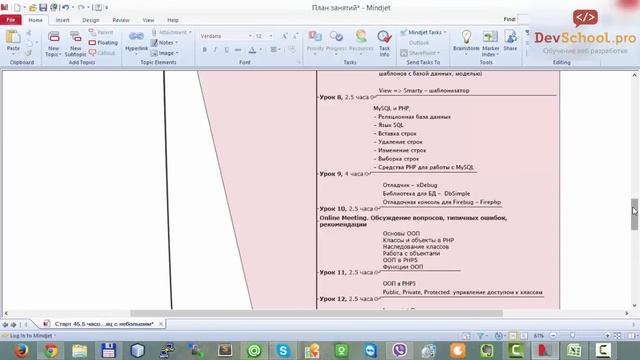640x360 pixels.
Task: Open Skype from the taskbar
Action: 283,350
